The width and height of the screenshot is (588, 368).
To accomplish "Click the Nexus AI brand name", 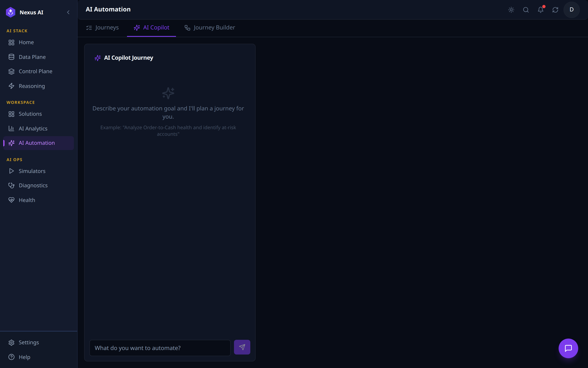I will tap(32, 12).
